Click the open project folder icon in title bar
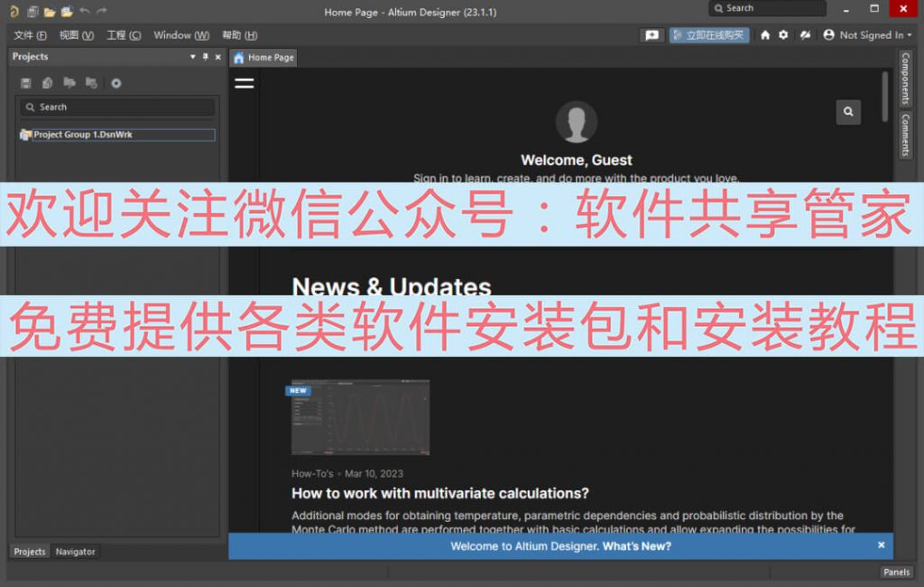Screen dimensions: 924x587 67,11
